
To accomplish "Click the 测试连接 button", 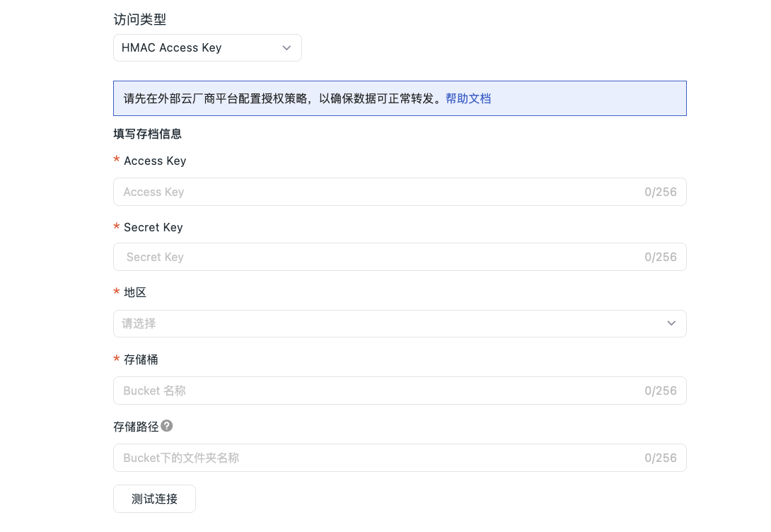I will pyautogui.click(x=154, y=499).
